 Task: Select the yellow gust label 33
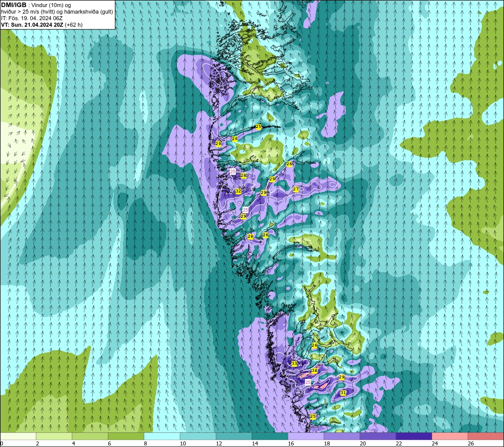[294, 363]
